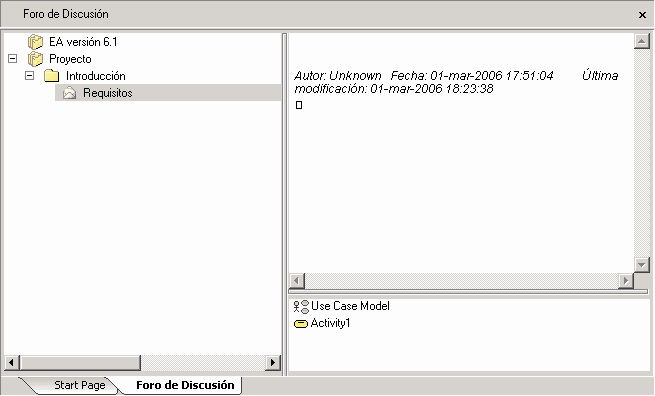Switch to the Start Page tab

pyautogui.click(x=79, y=385)
